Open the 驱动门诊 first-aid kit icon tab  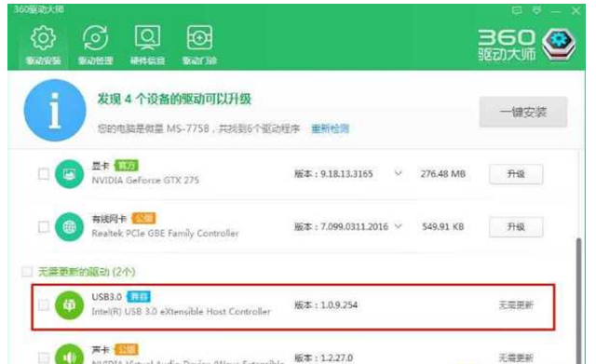pyautogui.click(x=199, y=38)
